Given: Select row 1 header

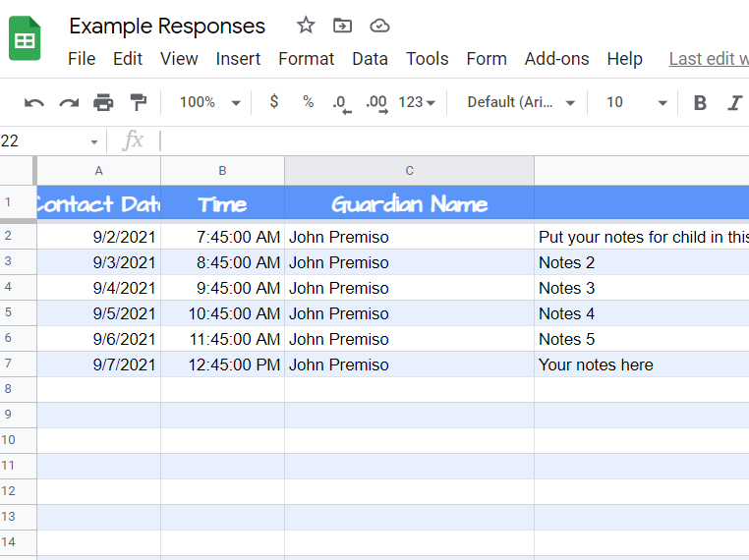Looking at the screenshot, I should pos(18,202).
